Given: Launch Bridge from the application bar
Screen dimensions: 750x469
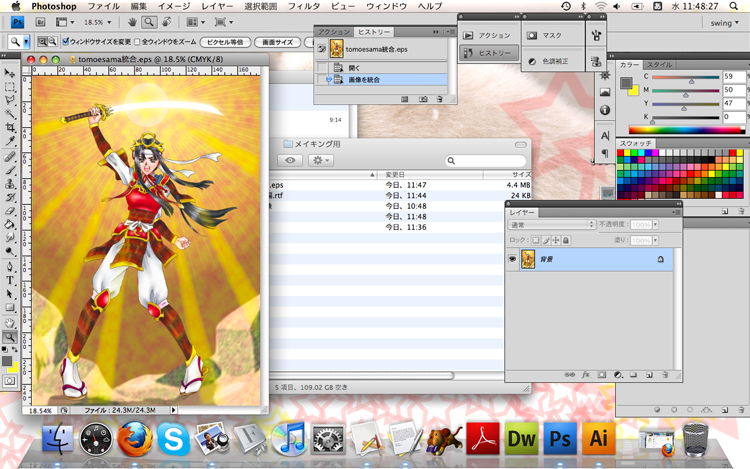Looking at the screenshot, I should [40, 22].
